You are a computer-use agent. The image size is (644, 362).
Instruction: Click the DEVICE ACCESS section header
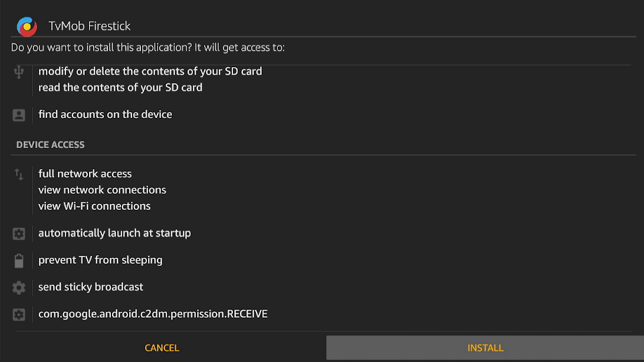[x=50, y=144]
